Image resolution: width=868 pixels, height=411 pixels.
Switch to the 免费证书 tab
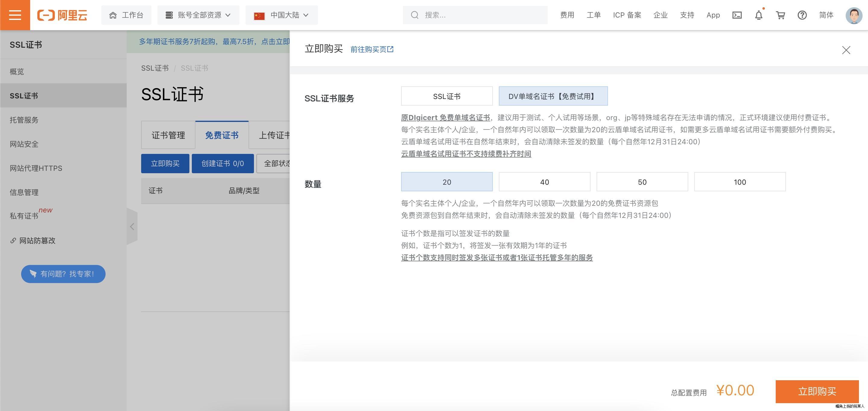222,135
